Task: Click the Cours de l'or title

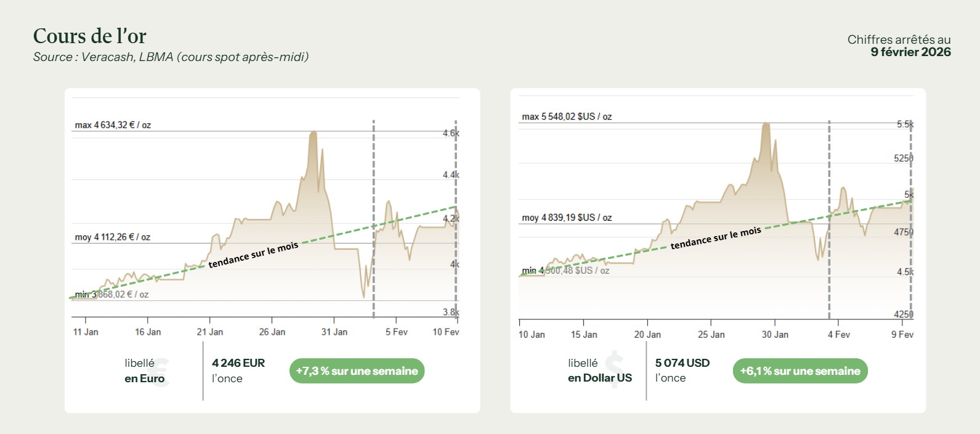Action: pos(90,36)
